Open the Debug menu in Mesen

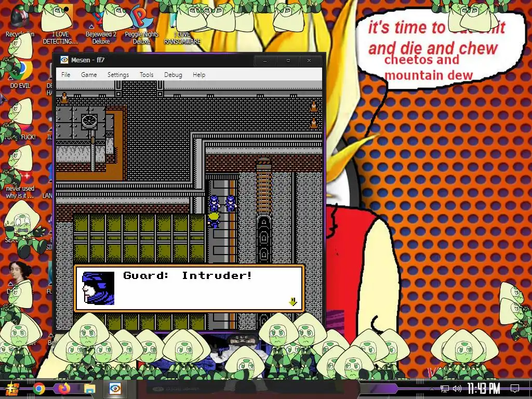[173, 75]
